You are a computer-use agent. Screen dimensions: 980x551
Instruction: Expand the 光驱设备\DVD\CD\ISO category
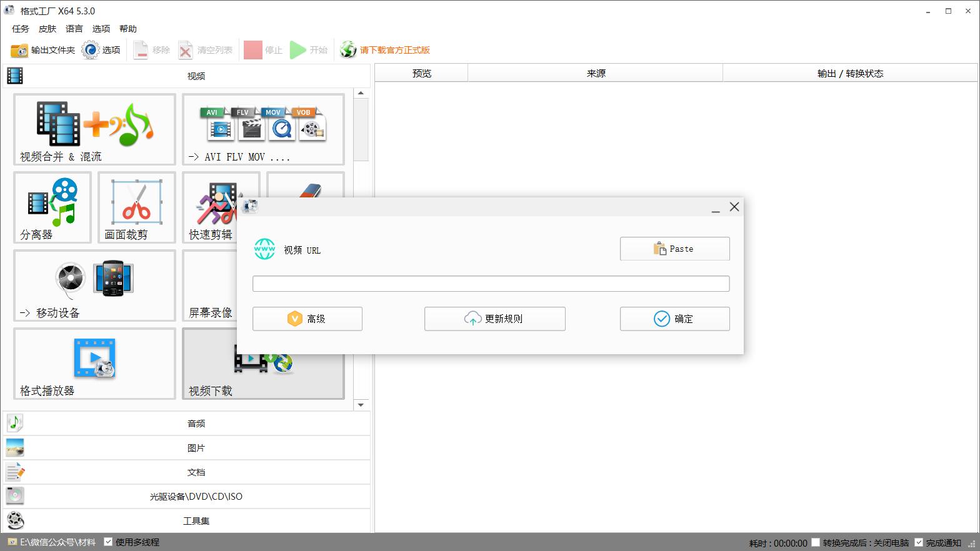click(x=187, y=496)
